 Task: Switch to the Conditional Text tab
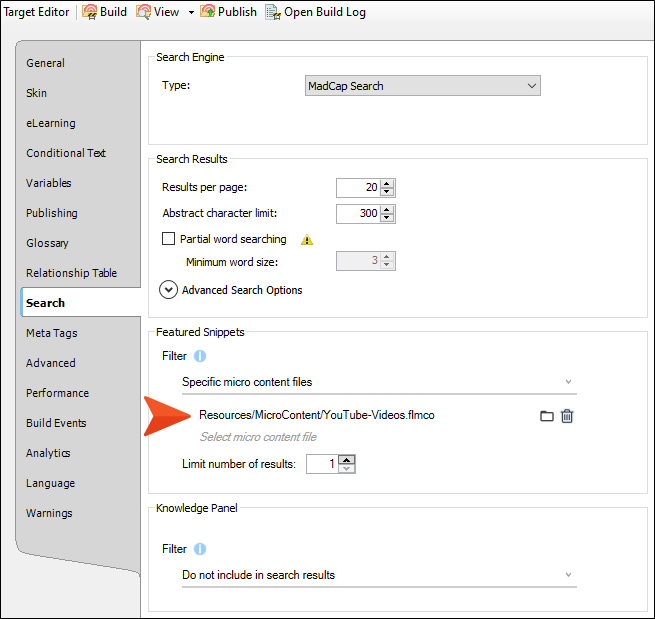click(x=66, y=153)
